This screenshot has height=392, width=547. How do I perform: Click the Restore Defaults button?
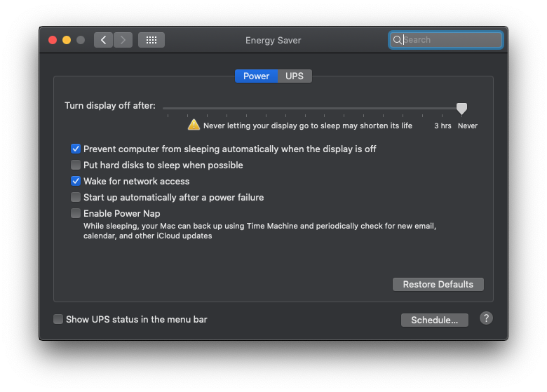438,284
